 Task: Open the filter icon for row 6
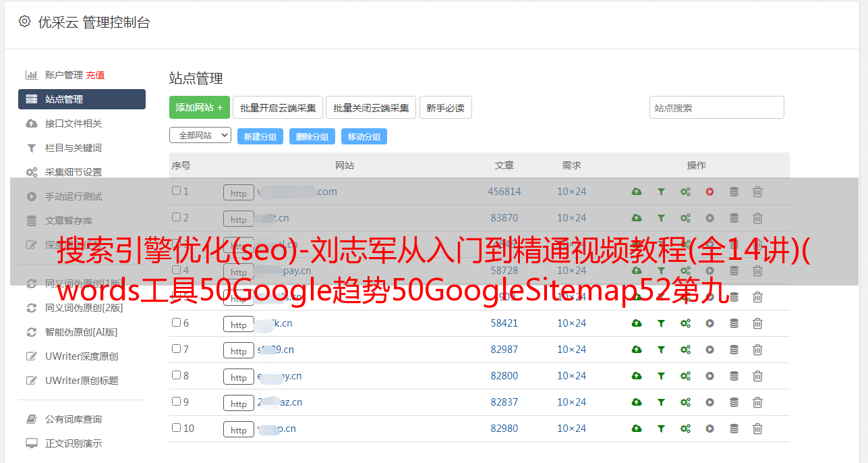[661, 323]
